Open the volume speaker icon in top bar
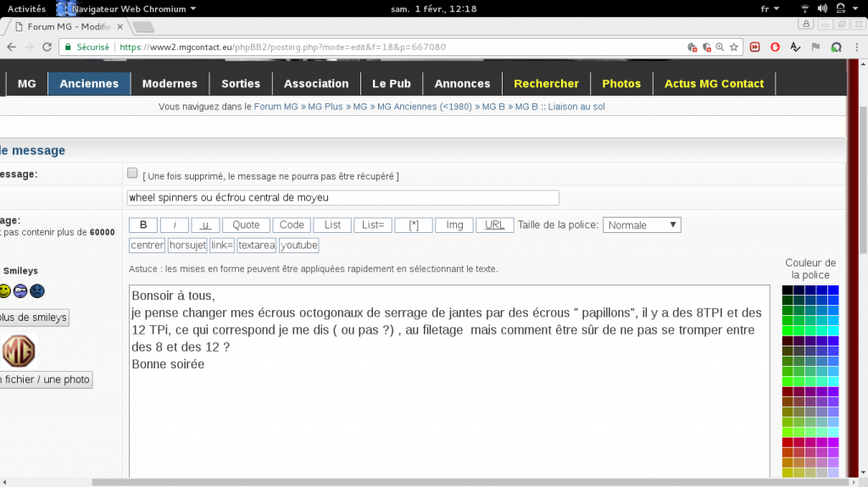 [x=822, y=8]
